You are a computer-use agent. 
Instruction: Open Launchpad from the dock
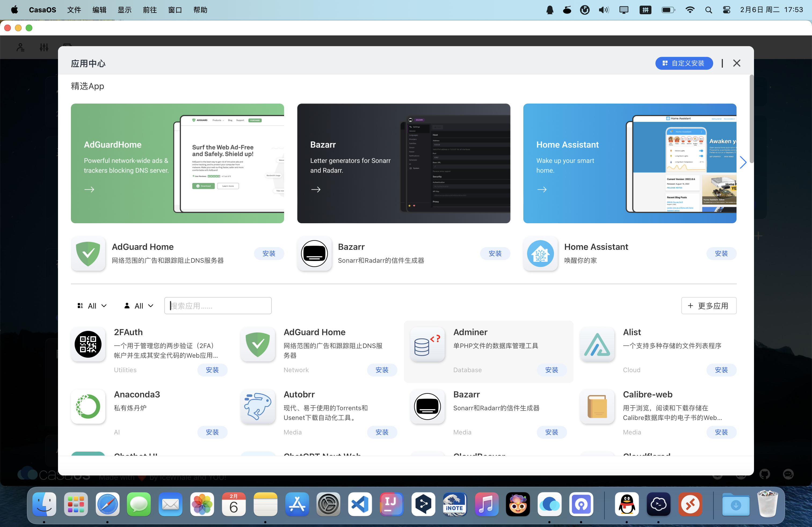[x=76, y=504]
